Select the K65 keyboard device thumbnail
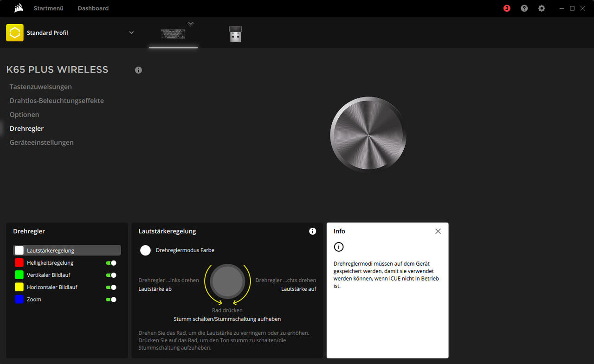This screenshot has width=594, height=364. pyautogui.click(x=173, y=33)
